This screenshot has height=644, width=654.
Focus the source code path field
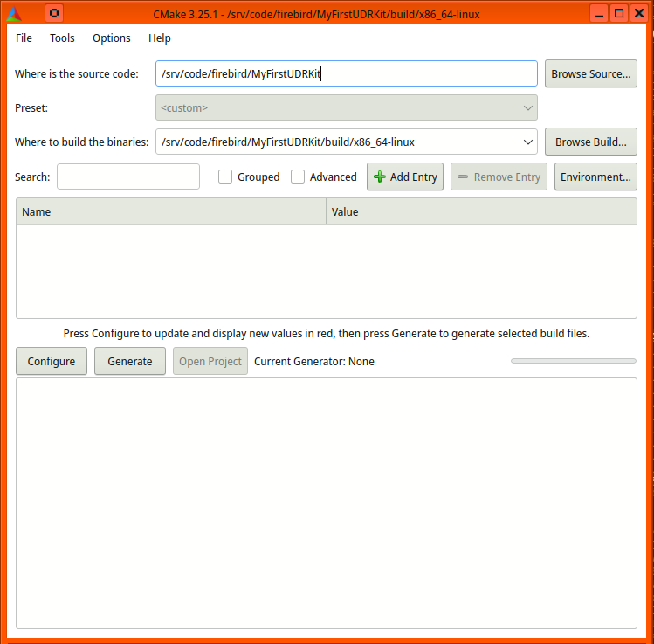[x=346, y=73]
